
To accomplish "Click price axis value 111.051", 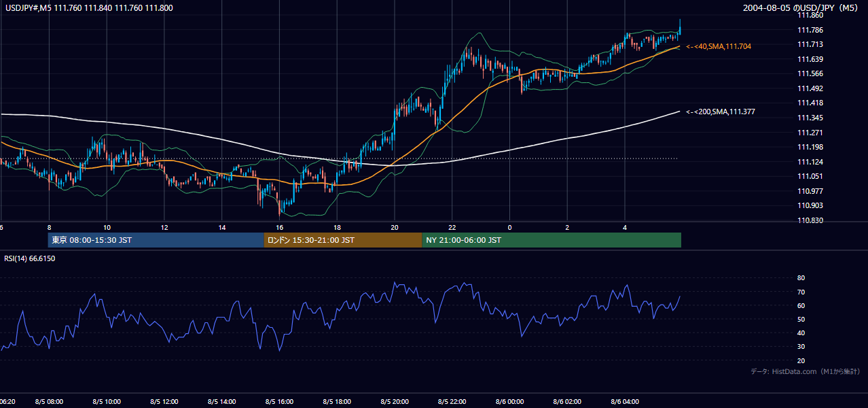I will [810, 176].
